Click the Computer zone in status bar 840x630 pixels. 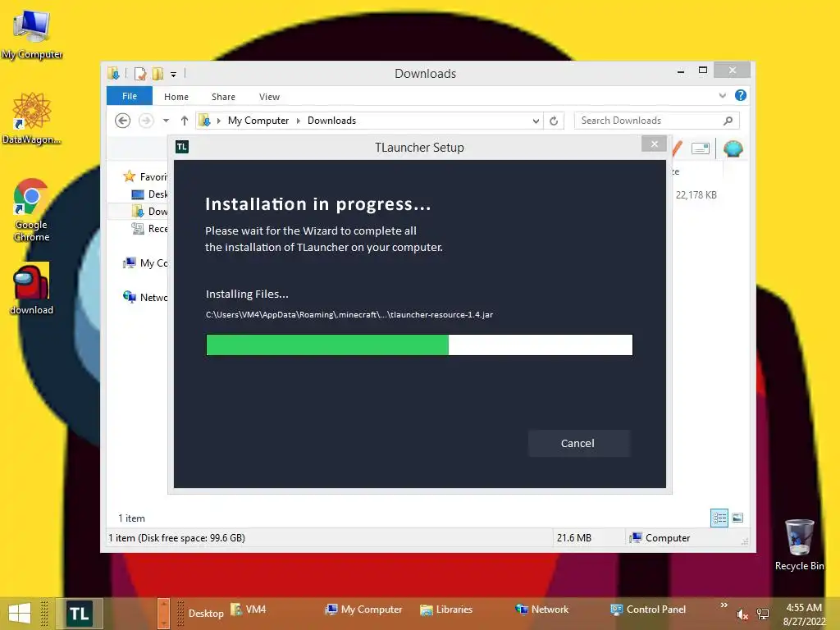pos(660,538)
